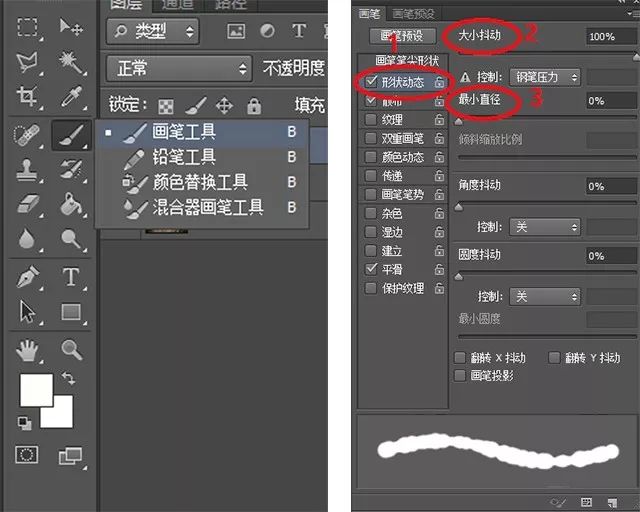640x512 pixels.
Task: Open the 正常 blend mode dropdown
Action: pos(177,68)
